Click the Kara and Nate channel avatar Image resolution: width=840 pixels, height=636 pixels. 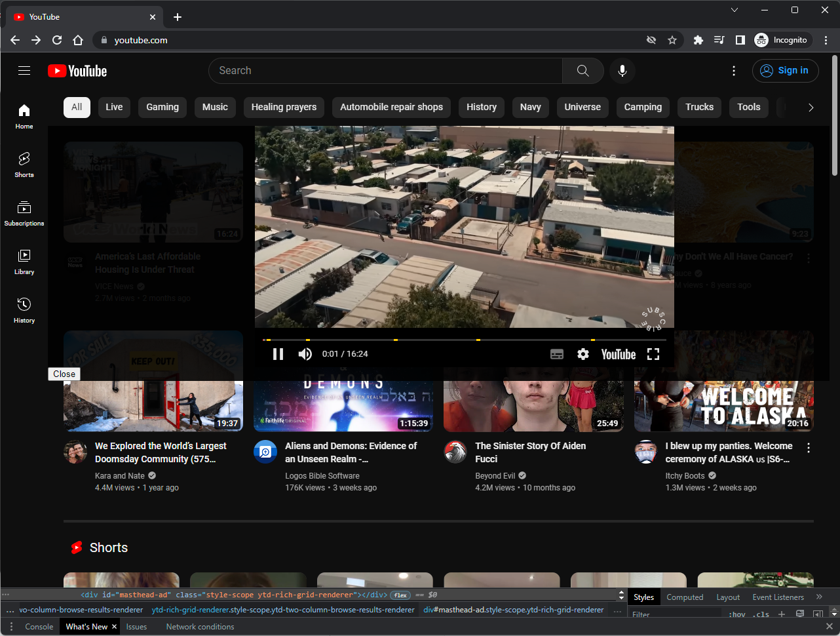[75, 452]
